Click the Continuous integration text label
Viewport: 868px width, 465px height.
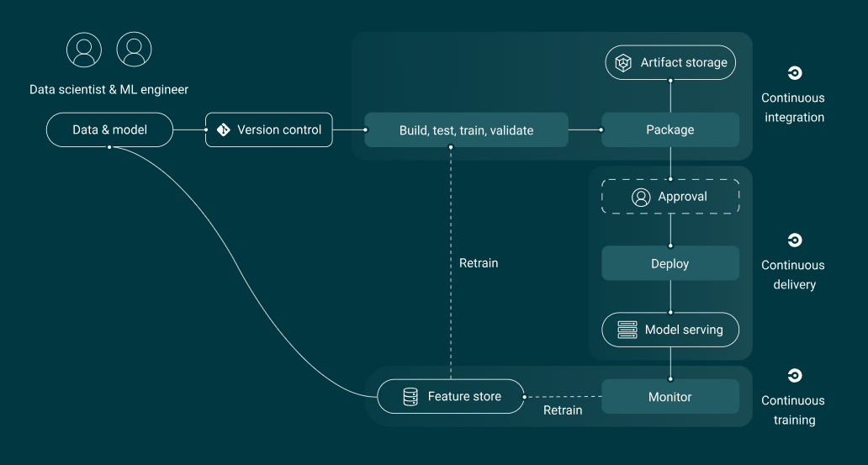(x=793, y=108)
